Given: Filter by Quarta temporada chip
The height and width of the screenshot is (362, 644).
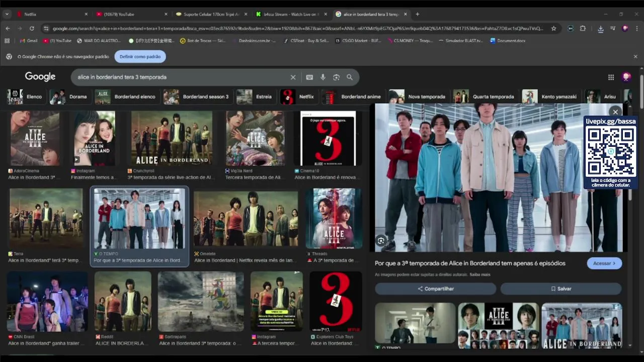Looking at the screenshot, I should [485, 97].
